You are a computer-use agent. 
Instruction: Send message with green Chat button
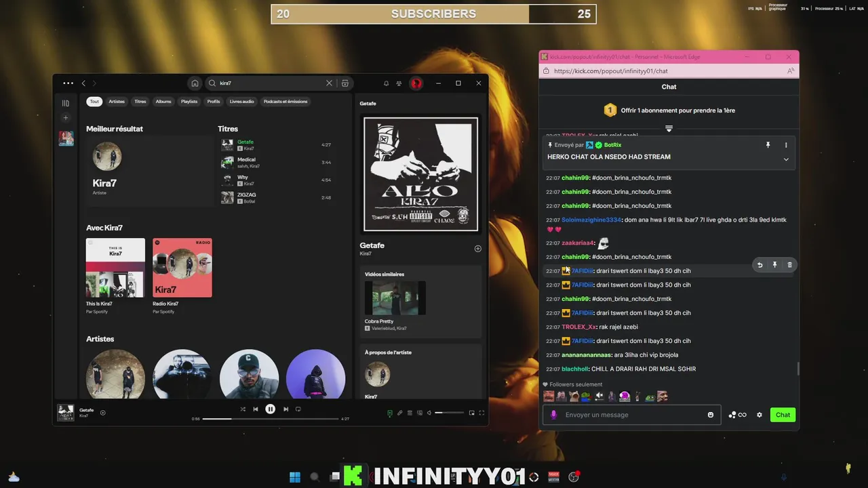[783, 415]
